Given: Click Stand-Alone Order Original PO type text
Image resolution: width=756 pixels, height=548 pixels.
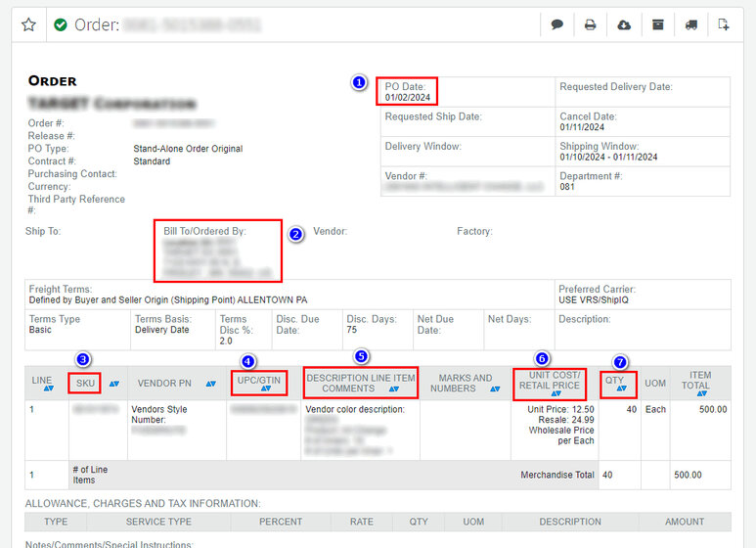Looking at the screenshot, I should pyautogui.click(x=188, y=149).
